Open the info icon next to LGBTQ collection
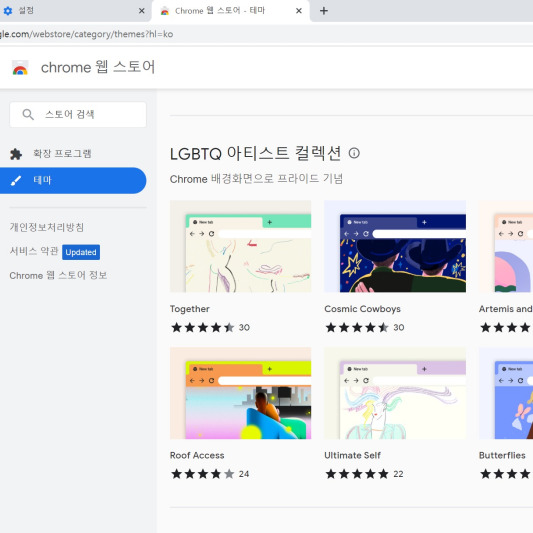Image resolution: width=533 pixels, height=533 pixels. click(354, 153)
